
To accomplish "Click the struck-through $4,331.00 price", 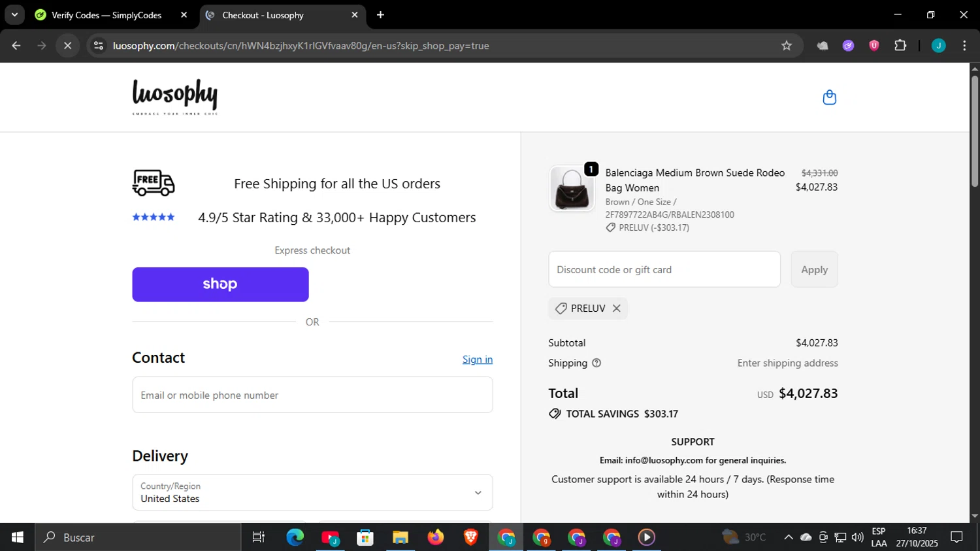I will 819,173.
